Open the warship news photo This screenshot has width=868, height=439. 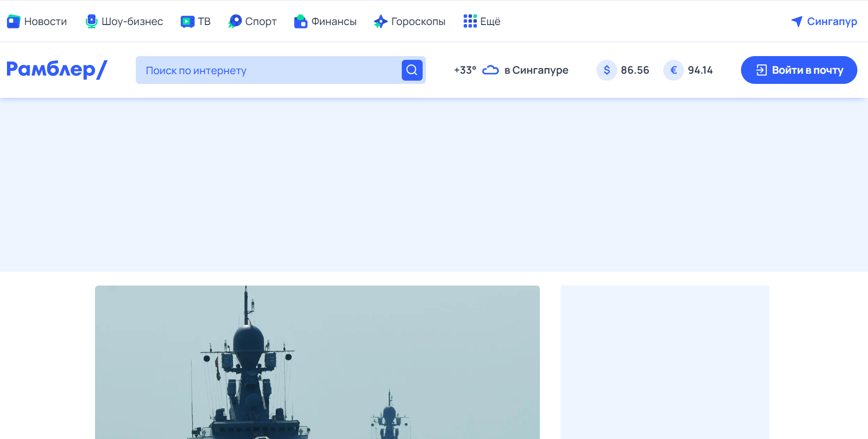point(317,362)
